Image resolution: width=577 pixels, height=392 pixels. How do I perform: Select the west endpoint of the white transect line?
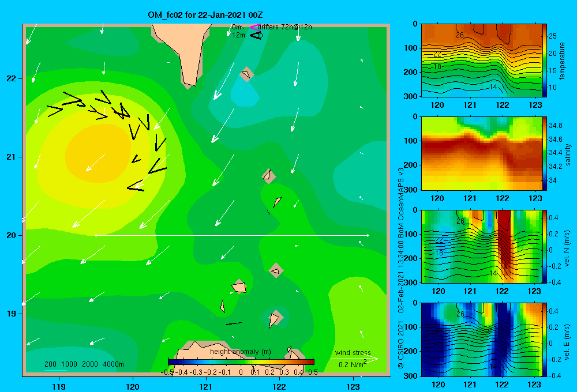point(96,235)
